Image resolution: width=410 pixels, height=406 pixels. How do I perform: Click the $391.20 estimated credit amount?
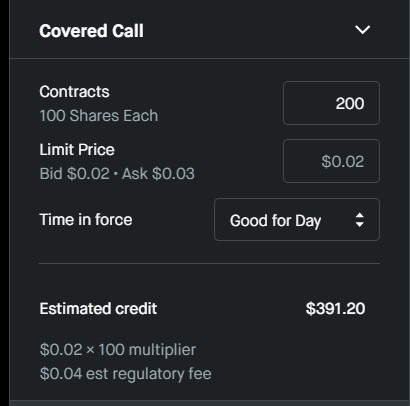coord(335,309)
